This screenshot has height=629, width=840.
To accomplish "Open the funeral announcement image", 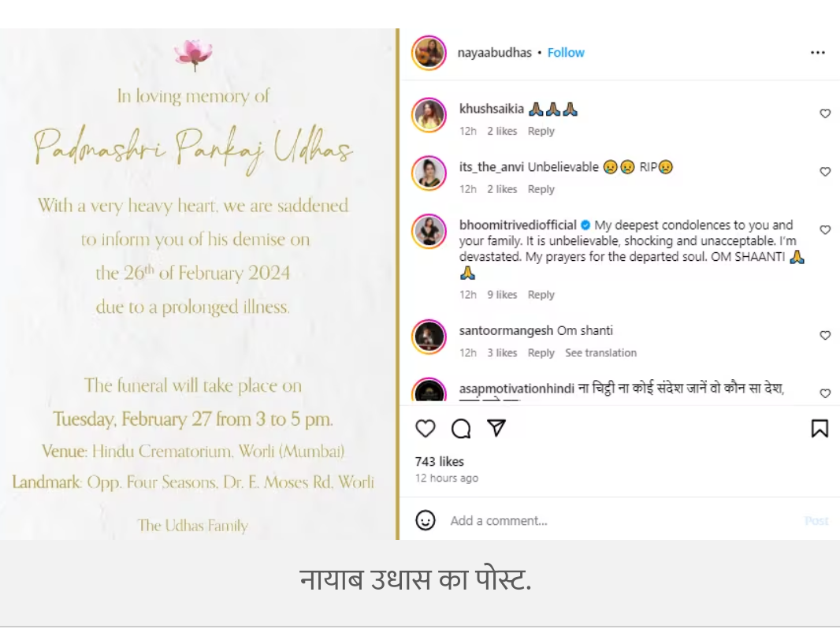I will coord(198,284).
